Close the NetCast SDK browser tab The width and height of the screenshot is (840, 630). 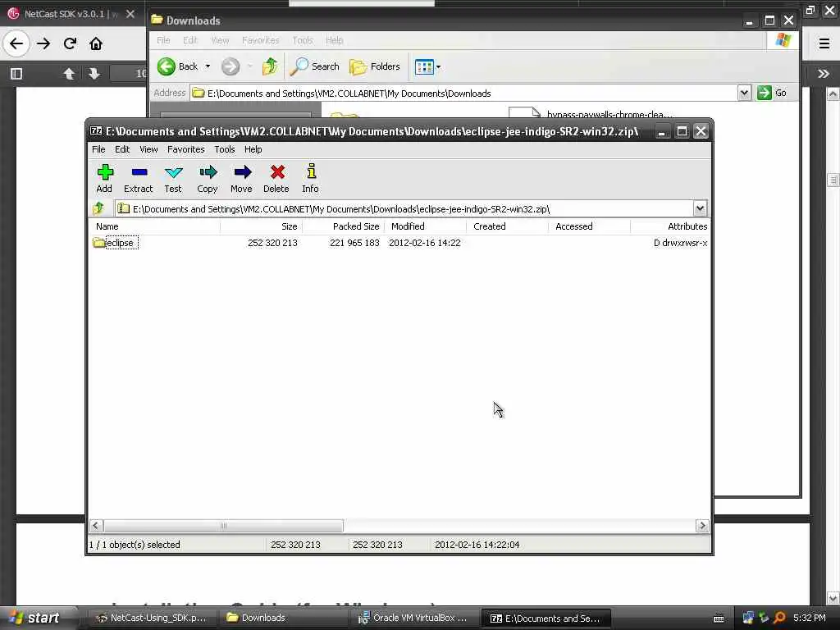pyautogui.click(x=130, y=14)
